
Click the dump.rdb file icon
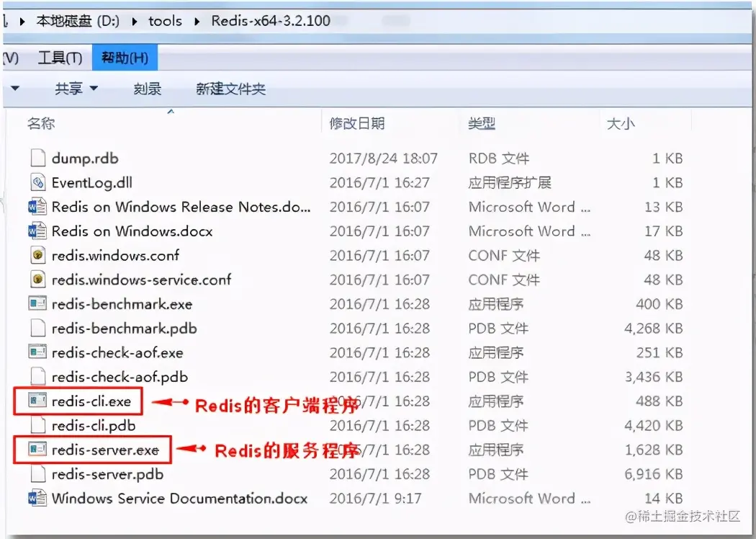tap(37, 159)
